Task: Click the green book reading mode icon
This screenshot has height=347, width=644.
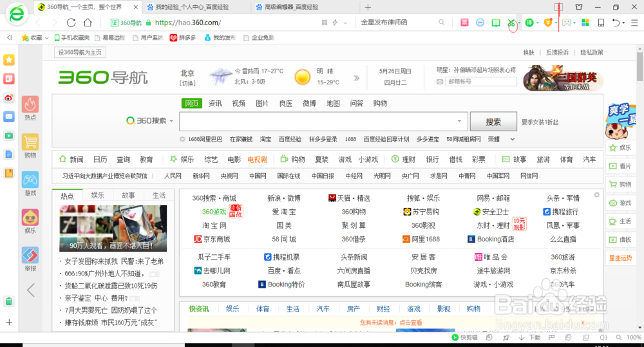Action: (496, 23)
